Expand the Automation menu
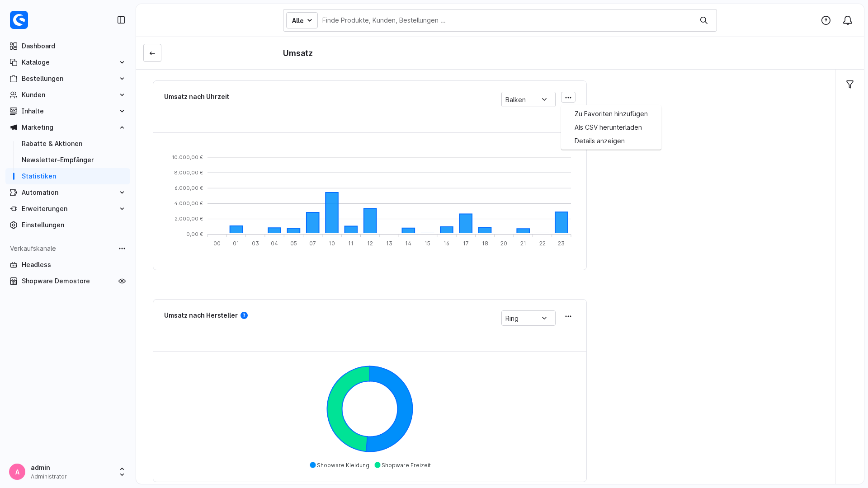This screenshot has width=868, height=488. (68, 192)
